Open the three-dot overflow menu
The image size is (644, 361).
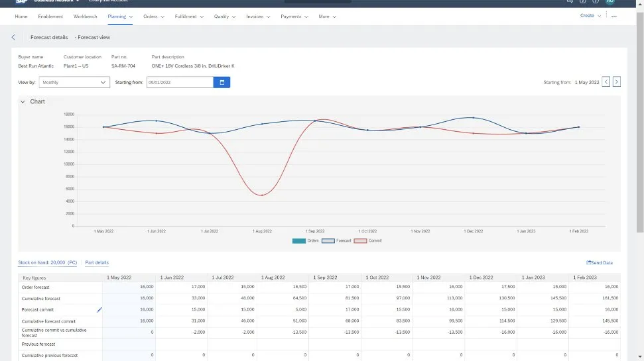(x=613, y=16)
